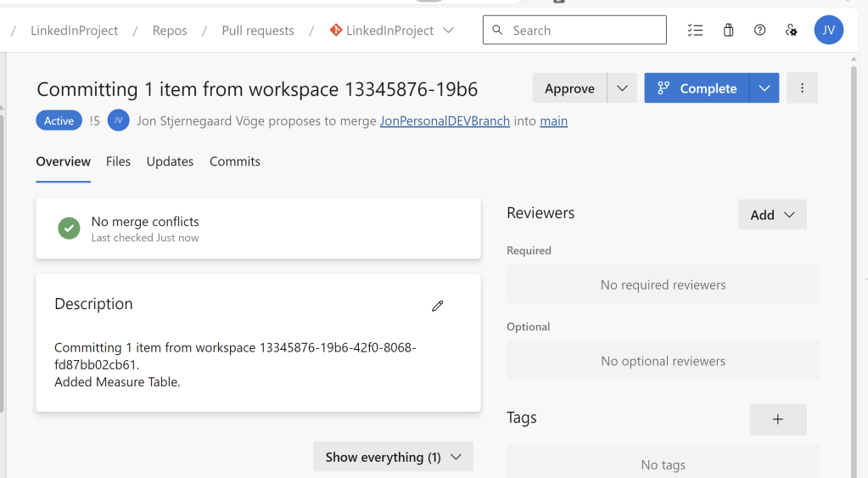Screen dimensions: 868x478
Task: Click the Approve button
Action: (x=569, y=88)
